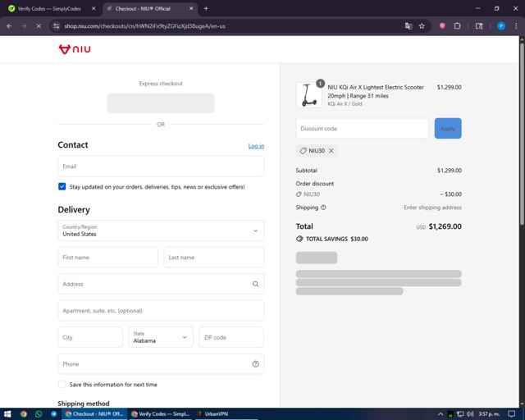The width and height of the screenshot is (525, 420).
Task: Open the media control icon in toolbar
Action: [x=479, y=25]
